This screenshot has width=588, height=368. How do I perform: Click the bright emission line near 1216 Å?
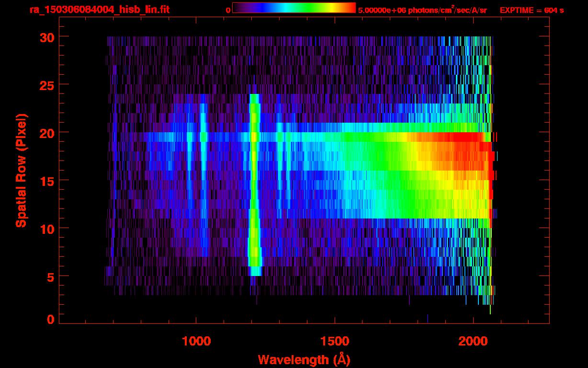click(x=254, y=184)
